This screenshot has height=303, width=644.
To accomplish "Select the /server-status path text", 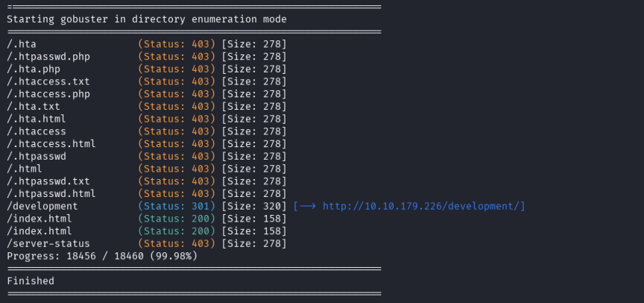I will (x=48, y=243).
